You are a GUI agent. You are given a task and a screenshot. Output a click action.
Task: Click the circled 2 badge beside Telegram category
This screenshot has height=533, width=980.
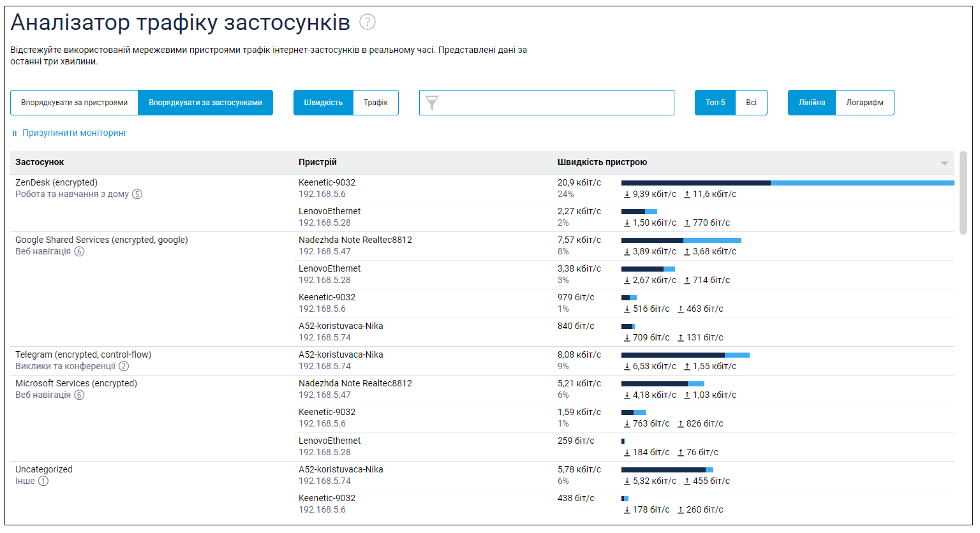[x=124, y=367]
